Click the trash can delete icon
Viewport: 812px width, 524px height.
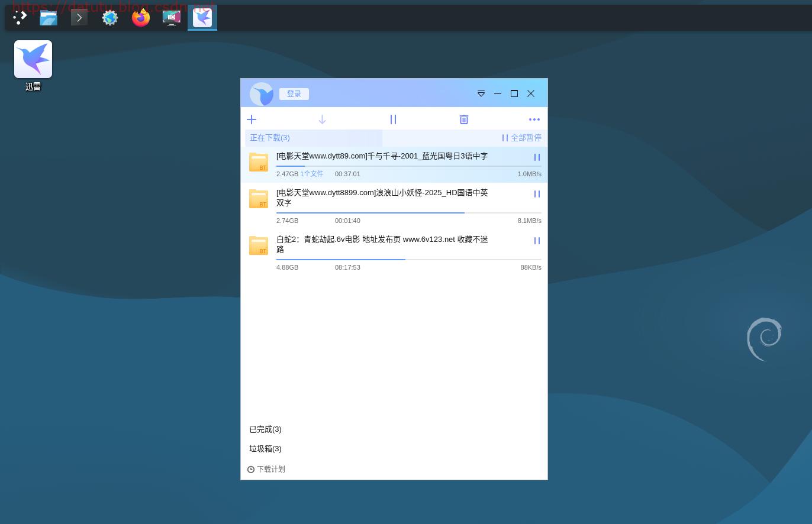[x=464, y=119]
